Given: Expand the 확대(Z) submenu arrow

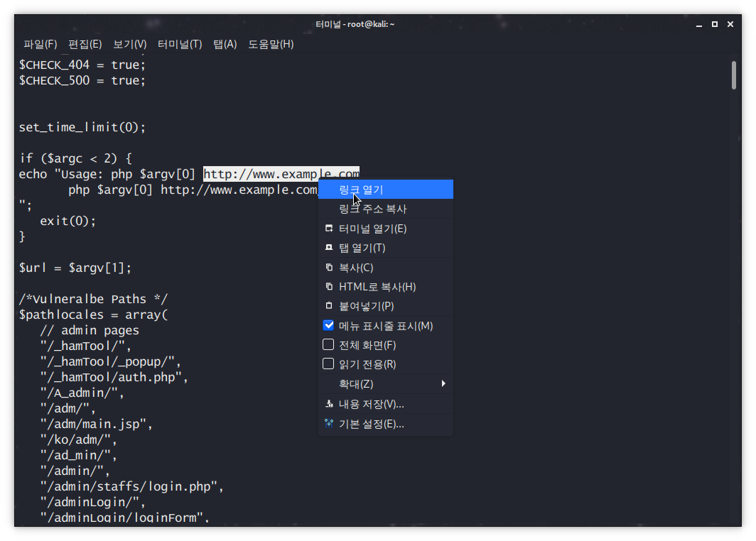Looking at the screenshot, I should [443, 383].
